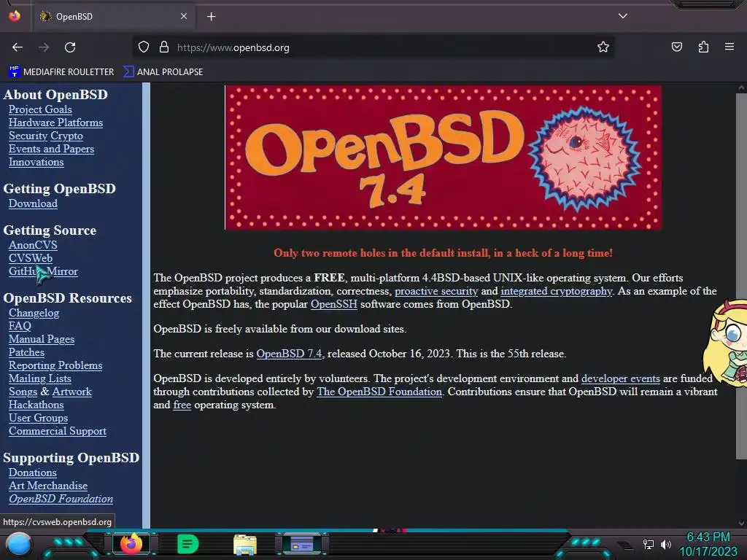Go back with the browser back arrow
This screenshot has width=747, height=560.
[x=18, y=47]
